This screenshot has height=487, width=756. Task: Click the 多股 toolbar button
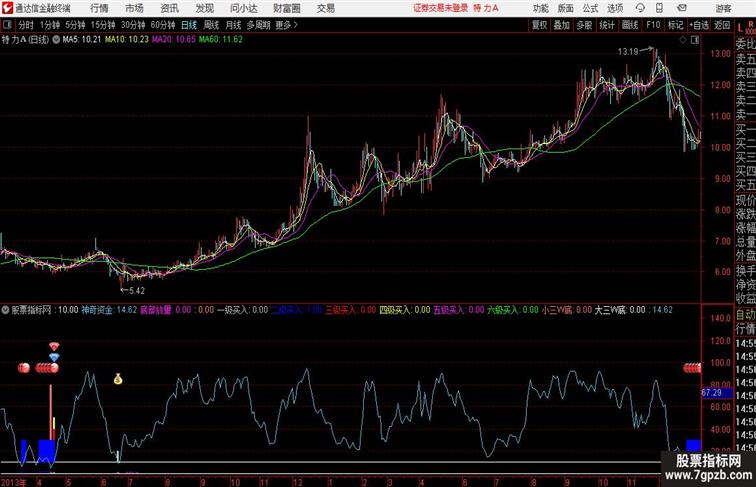584,25
